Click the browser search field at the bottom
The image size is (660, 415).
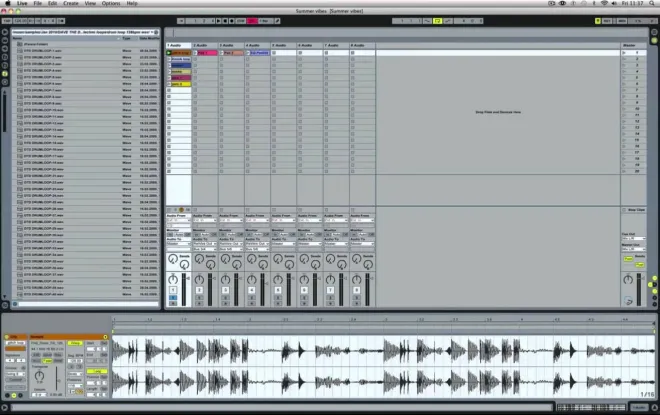coord(88,304)
